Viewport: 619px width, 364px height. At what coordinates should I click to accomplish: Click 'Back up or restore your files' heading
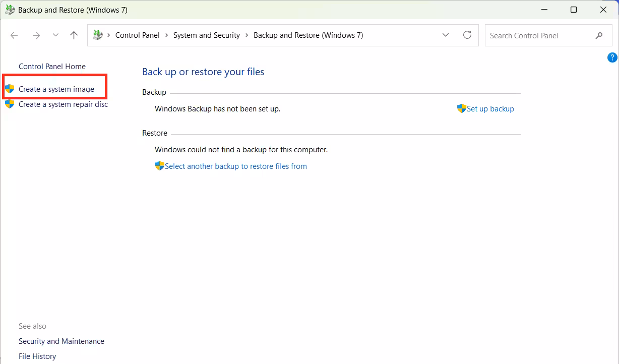tap(203, 72)
